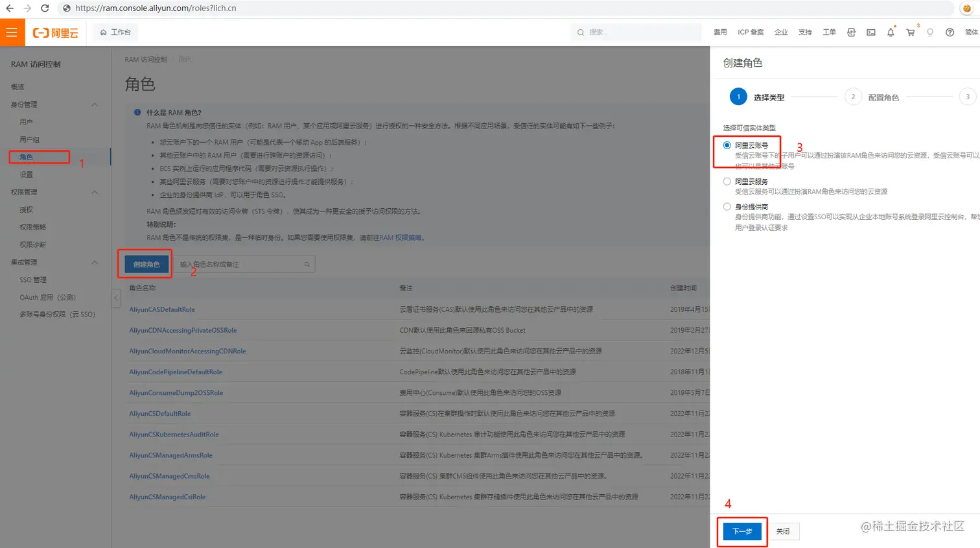
Task: Open role AliyunCSManagedCmsRole
Action: coord(169,476)
